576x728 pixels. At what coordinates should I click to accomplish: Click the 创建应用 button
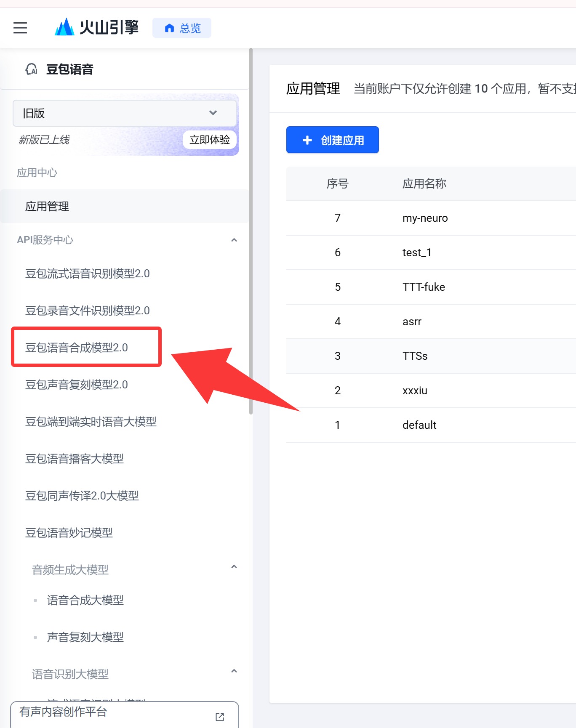pos(332,140)
